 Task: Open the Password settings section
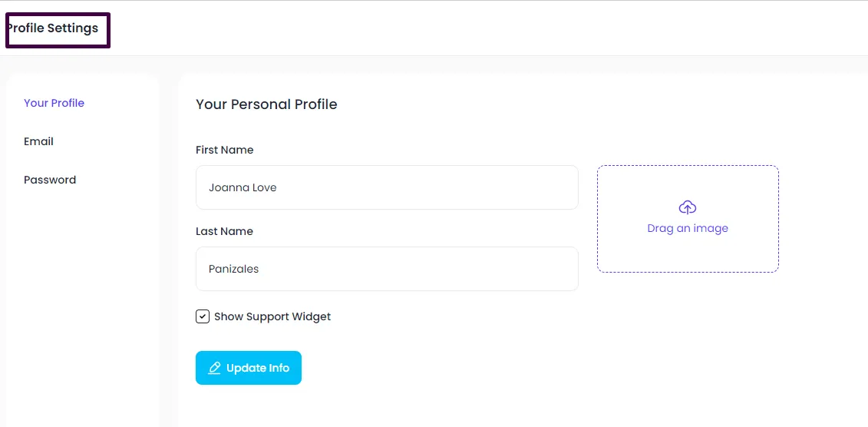50,180
